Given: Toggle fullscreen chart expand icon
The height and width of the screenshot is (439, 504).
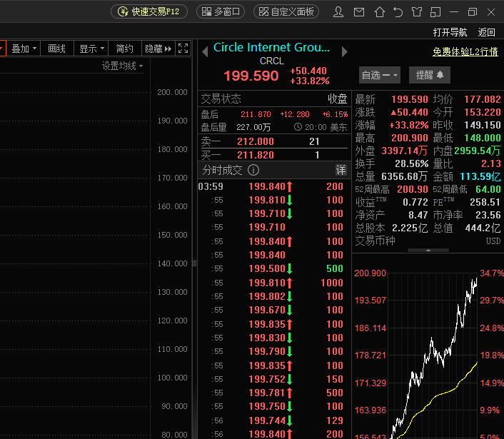Looking at the screenshot, I should tap(183, 49).
